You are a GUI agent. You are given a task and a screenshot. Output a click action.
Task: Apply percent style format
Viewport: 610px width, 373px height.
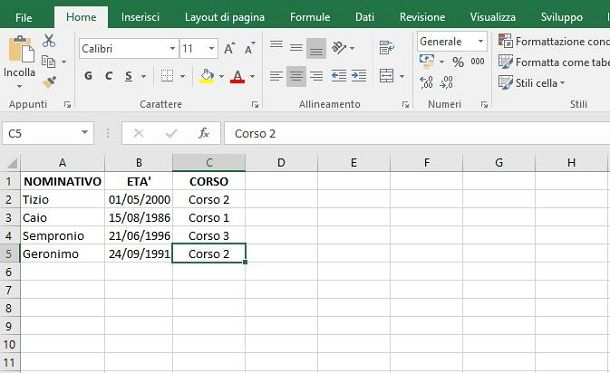(x=458, y=62)
